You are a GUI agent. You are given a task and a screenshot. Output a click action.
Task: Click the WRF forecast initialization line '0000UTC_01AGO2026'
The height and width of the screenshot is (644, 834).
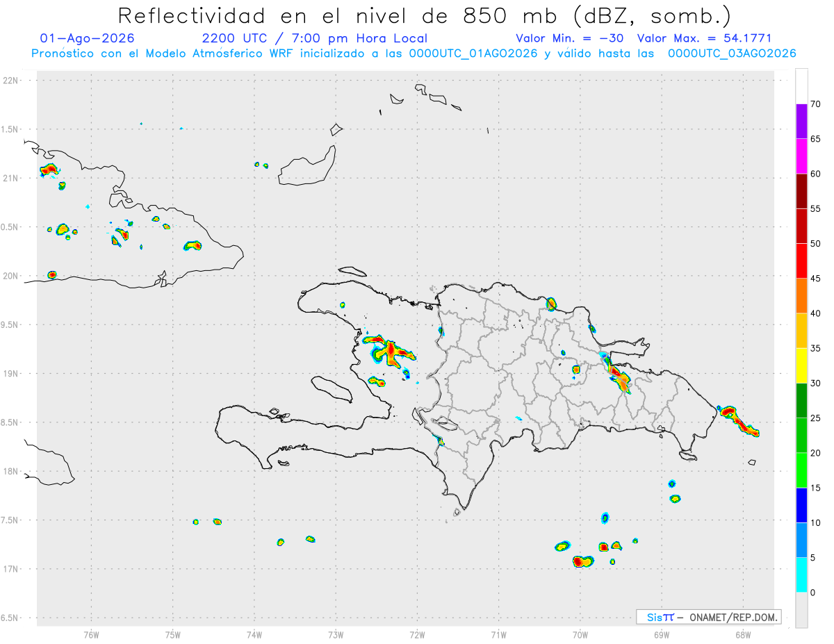473,53
